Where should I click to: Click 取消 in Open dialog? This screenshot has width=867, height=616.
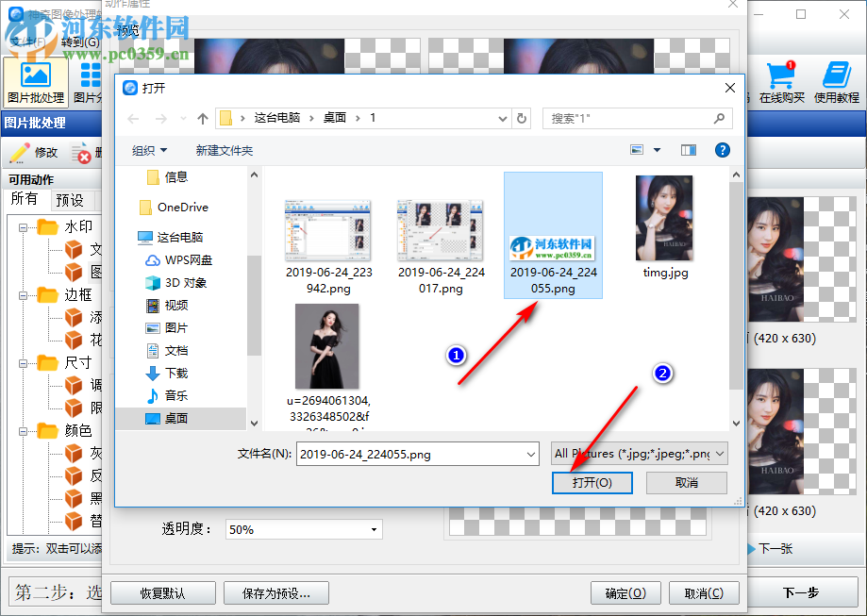tap(687, 483)
